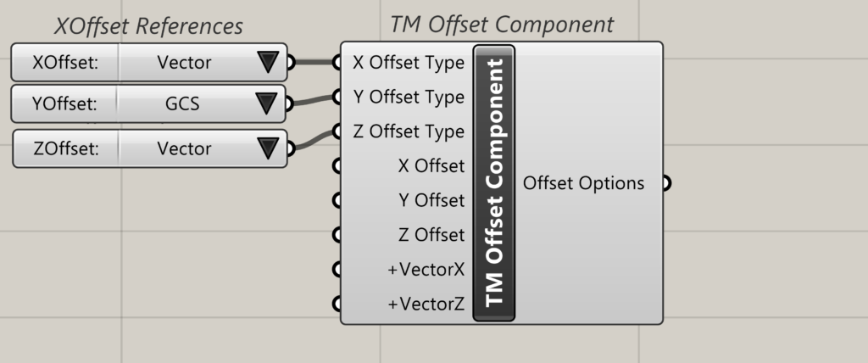The width and height of the screenshot is (868, 363).
Task: Click the Y Offset Type input label
Action: click(409, 97)
